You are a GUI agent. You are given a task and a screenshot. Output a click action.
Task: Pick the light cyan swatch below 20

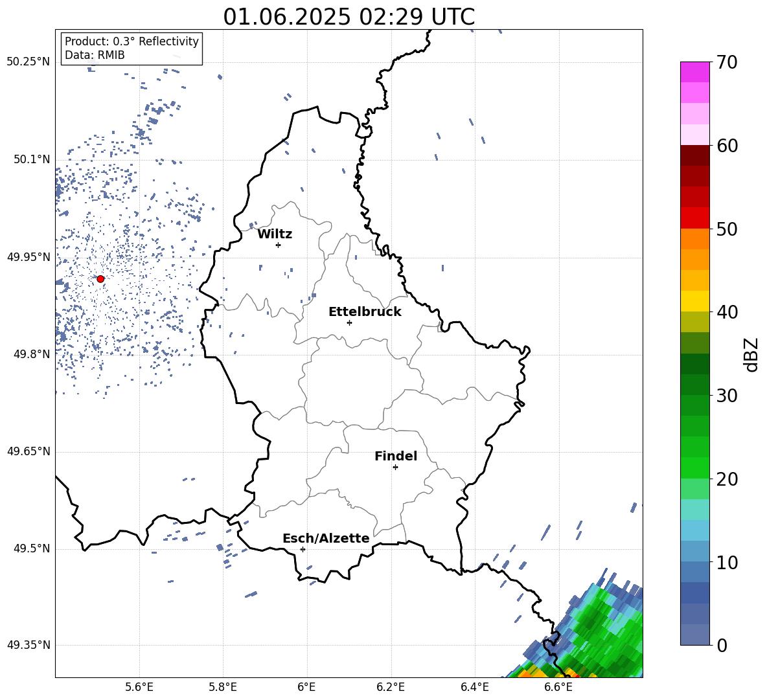point(694,510)
